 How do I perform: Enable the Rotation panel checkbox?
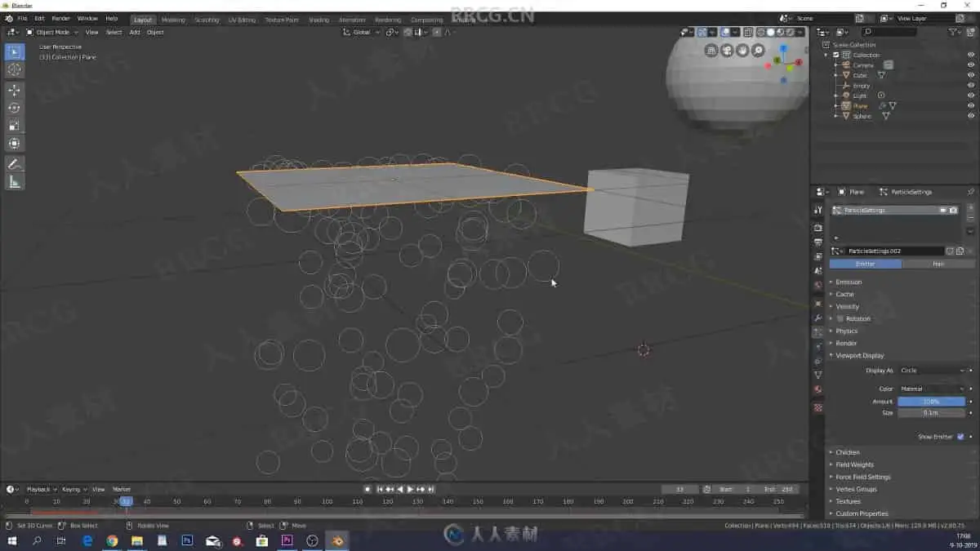click(840, 318)
